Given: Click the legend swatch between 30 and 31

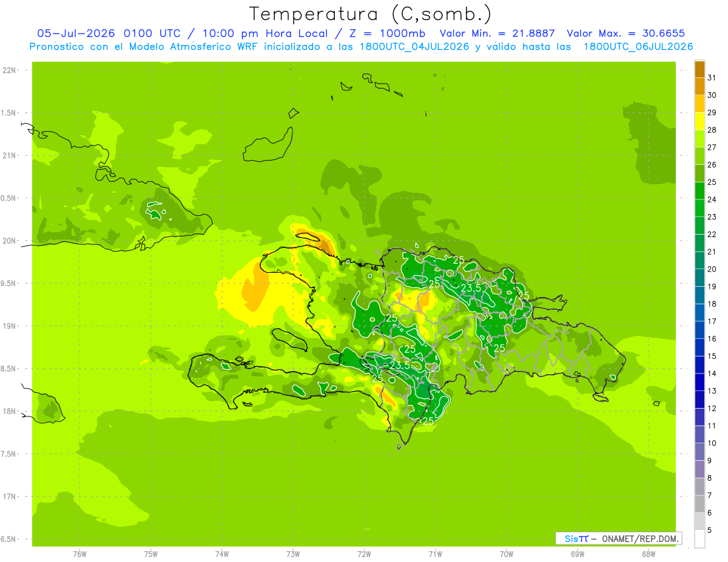Looking at the screenshot, I should (x=699, y=86).
